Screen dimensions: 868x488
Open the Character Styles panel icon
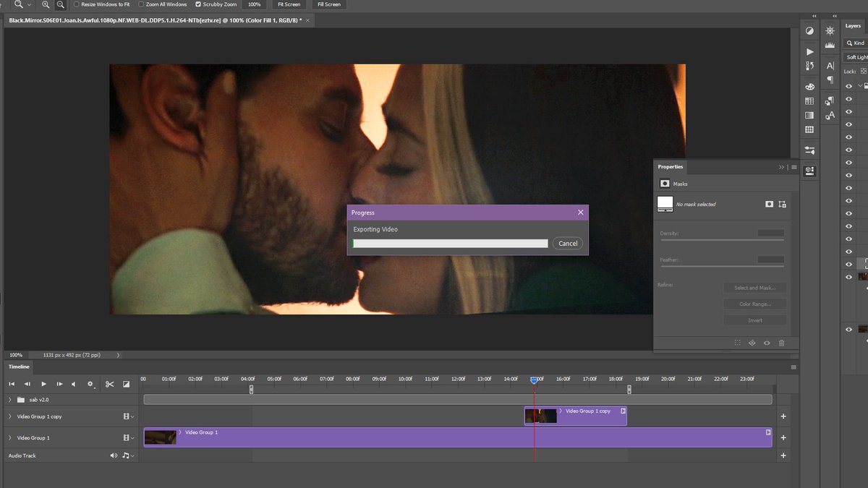tap(830, 114)
